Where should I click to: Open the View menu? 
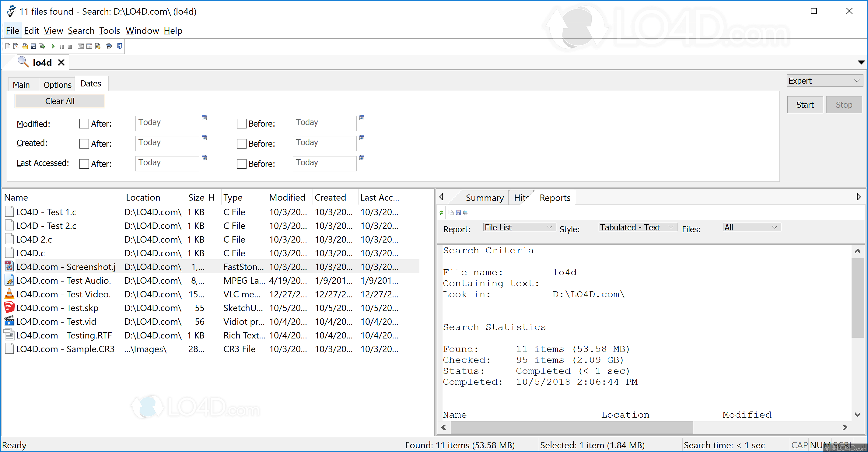point(53,31)
